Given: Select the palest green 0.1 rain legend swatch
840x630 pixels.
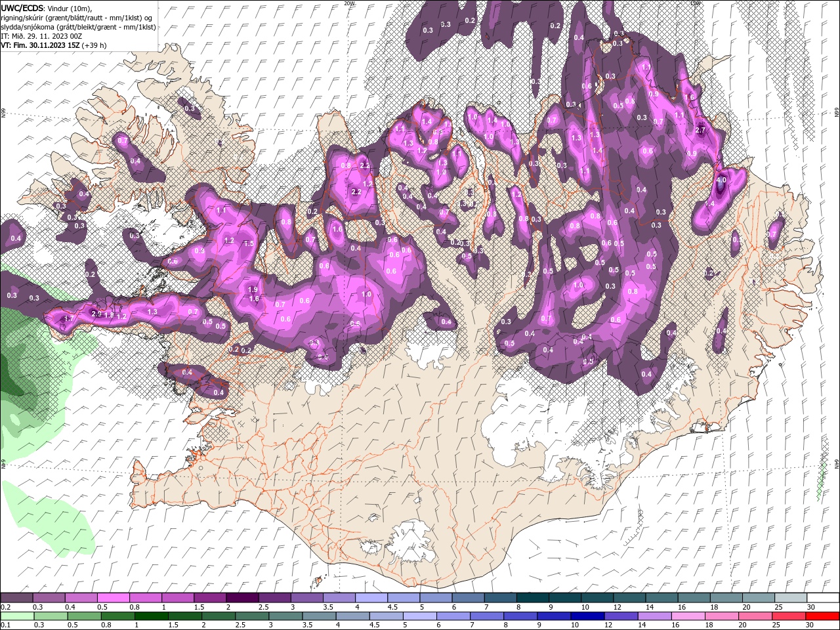Looking at the screenshot, I should tap(18, 616).
